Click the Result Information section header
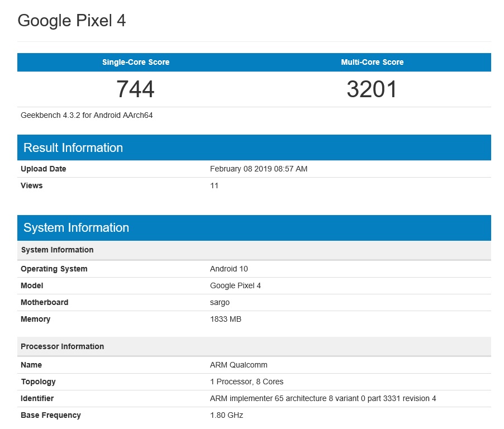The image size is (504, 429). coord(254,147)
